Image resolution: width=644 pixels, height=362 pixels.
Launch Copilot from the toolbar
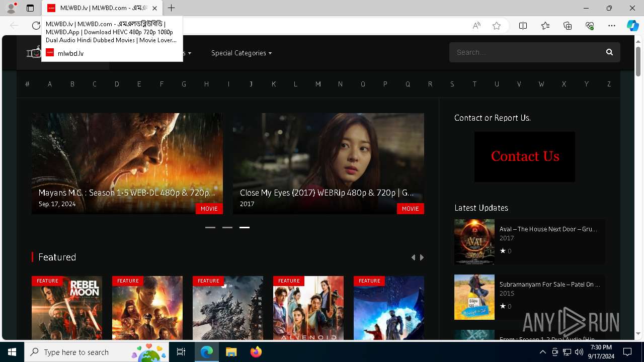pos(632,26)
